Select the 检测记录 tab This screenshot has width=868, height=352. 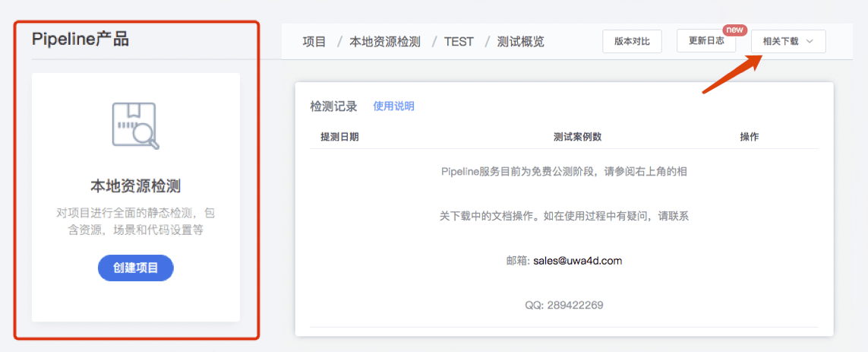pos(334,106)
